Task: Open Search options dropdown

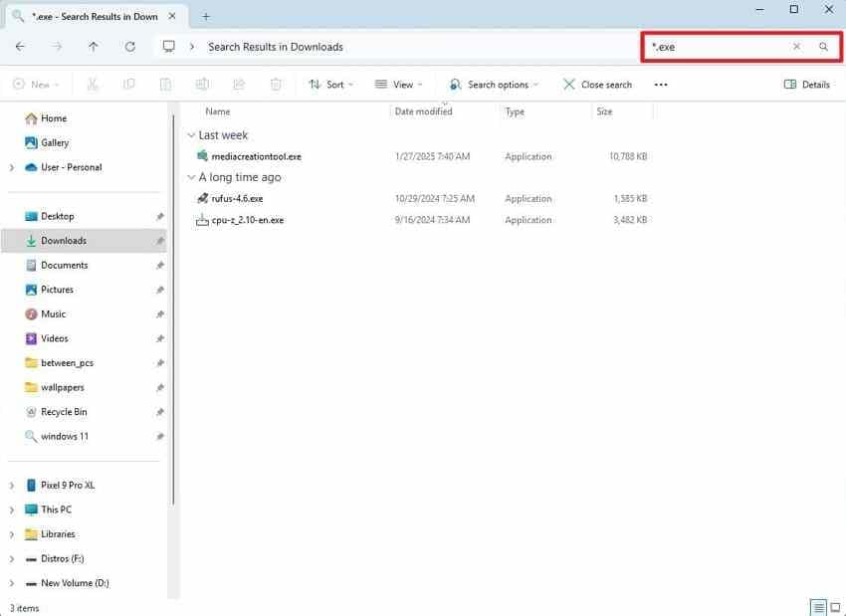Action: (494, 85)
